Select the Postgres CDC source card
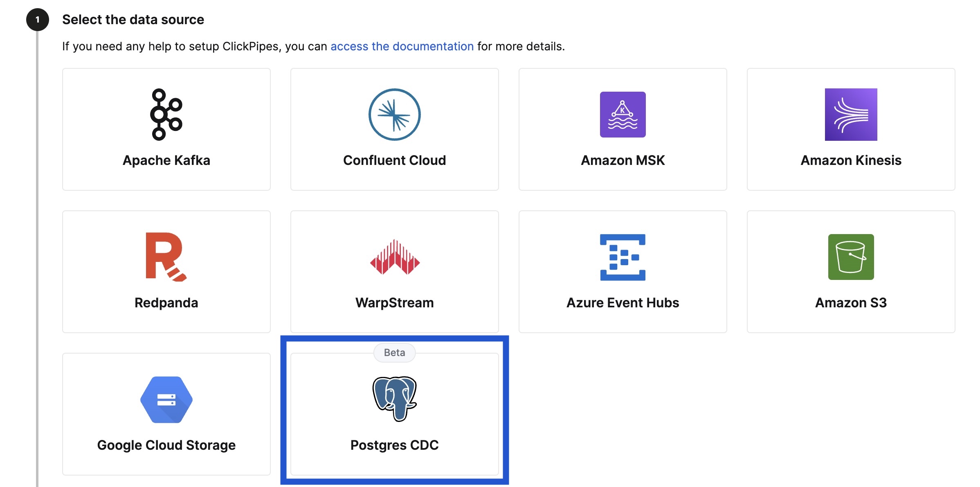Viewport: 980px width, 487px height. [x=394, y=411]
